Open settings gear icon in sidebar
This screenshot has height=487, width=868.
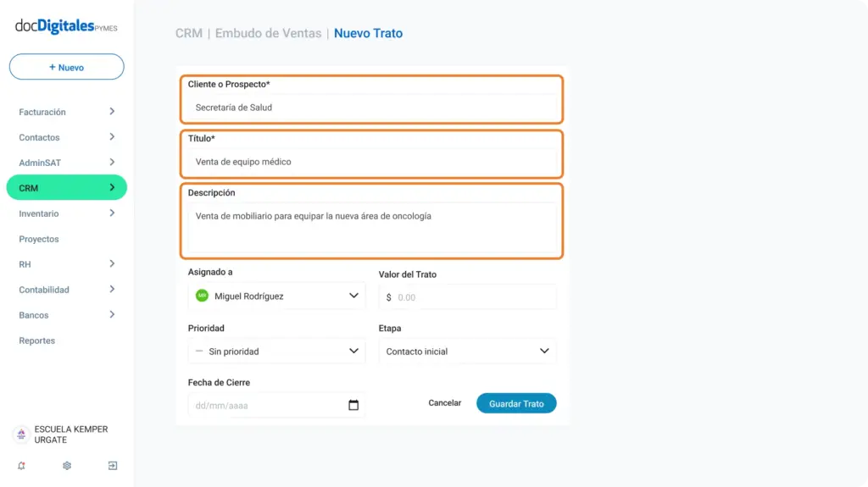tap(67, 466)
